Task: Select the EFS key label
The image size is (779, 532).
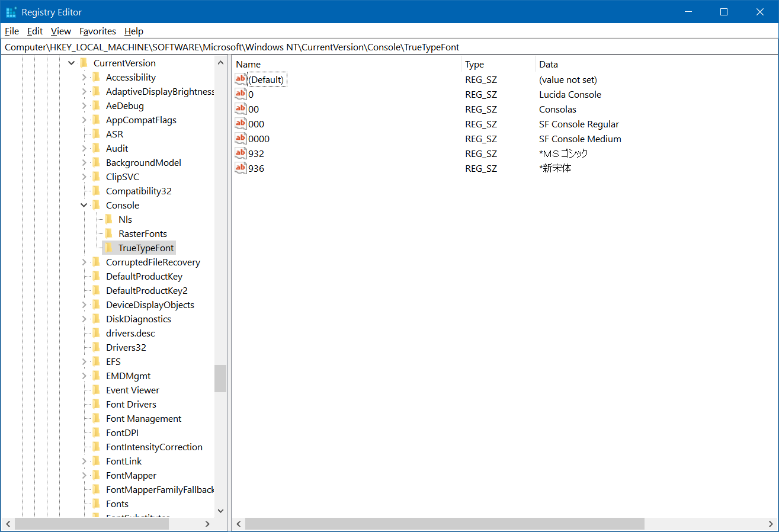Action: [x=113, y=361]
